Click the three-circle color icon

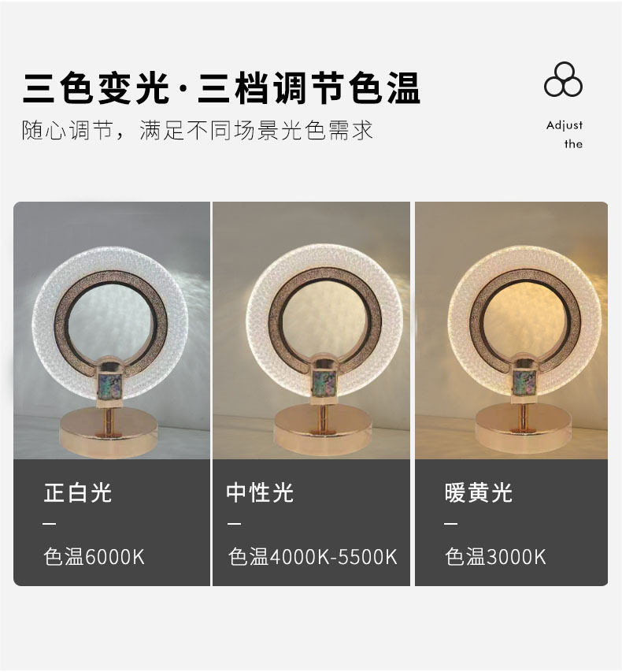[x=563, y=80]
